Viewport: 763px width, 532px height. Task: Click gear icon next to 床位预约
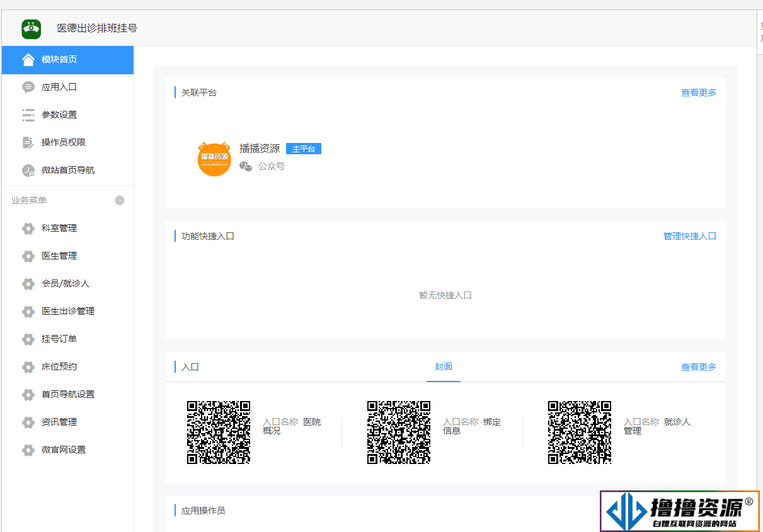[28, 366]
